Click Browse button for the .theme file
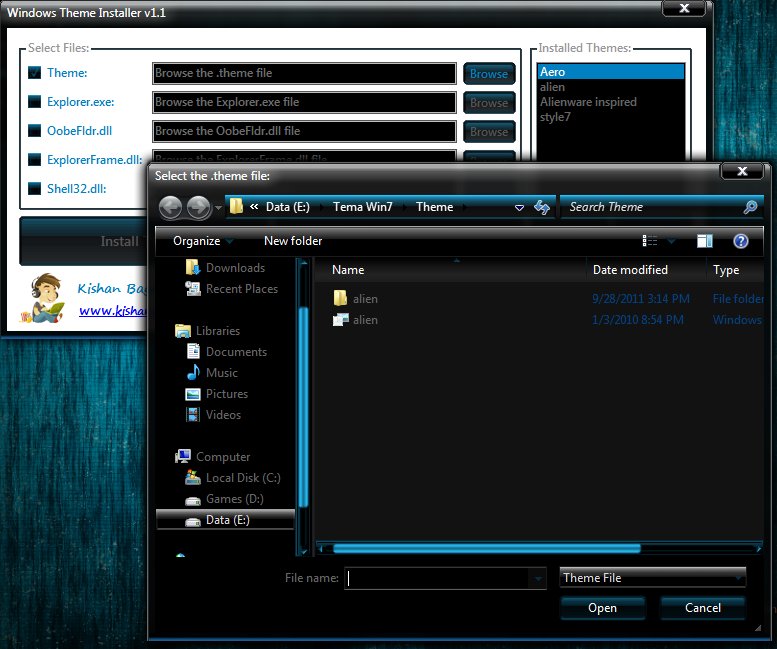Image resolution: width=777 pixels, height=649 pixels. click(x=489, y=74)
